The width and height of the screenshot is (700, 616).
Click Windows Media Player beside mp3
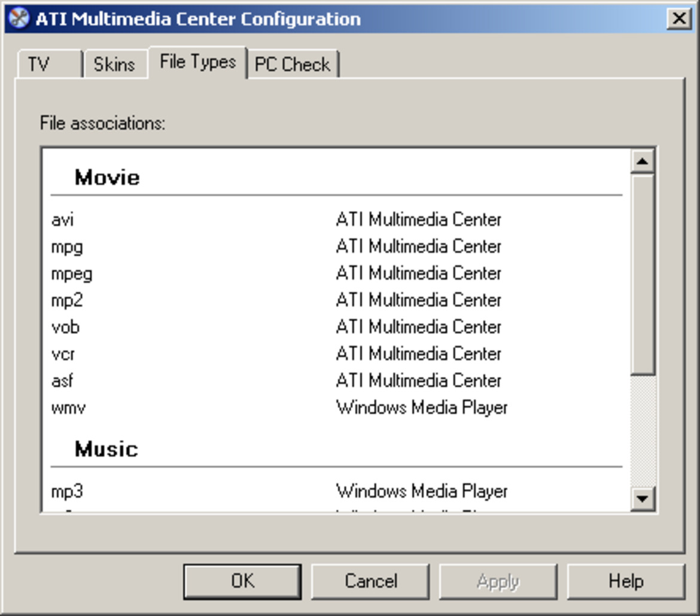tap(422, 491)
